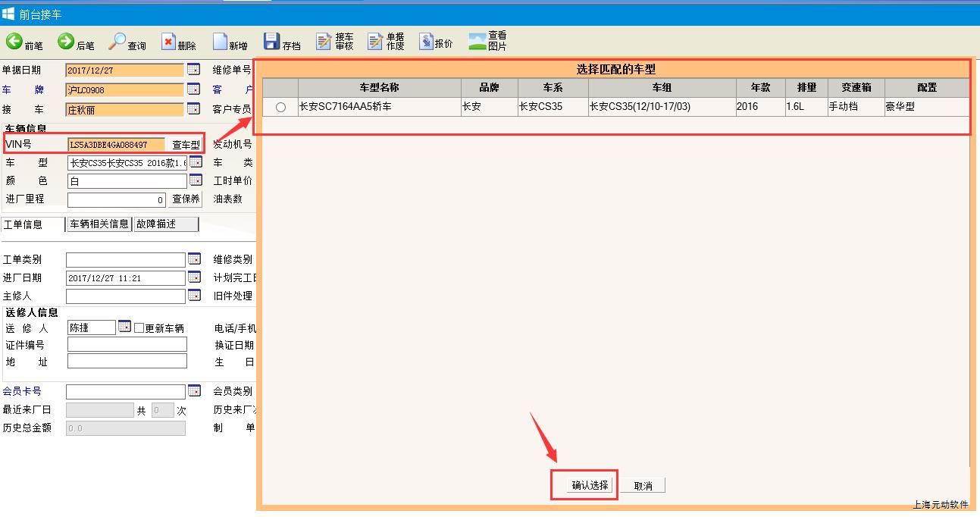Image resolution: width=980 pixels, height=517 pixels.
Task: Open the 工单类别 picker
Action: click(x=194, y=259)
